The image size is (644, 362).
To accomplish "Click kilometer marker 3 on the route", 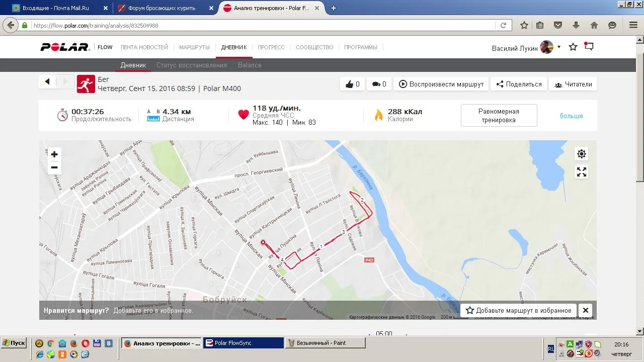I will click(x=343, y=232).
